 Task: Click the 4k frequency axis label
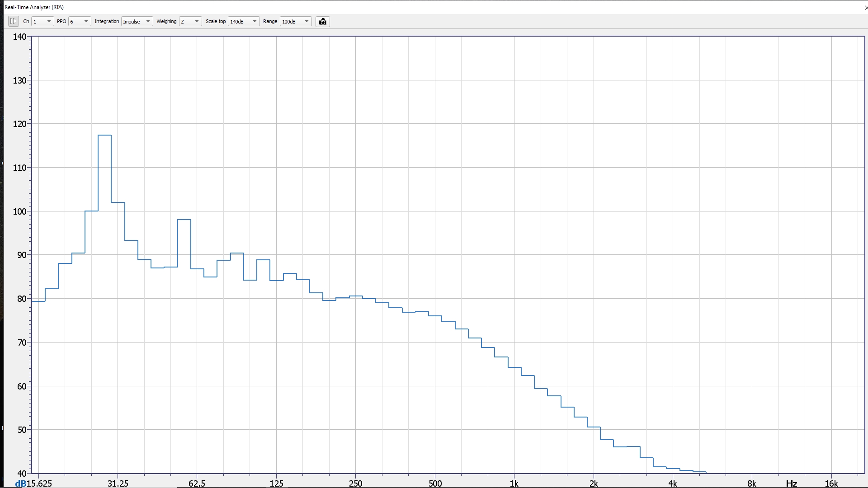(673, 483)
